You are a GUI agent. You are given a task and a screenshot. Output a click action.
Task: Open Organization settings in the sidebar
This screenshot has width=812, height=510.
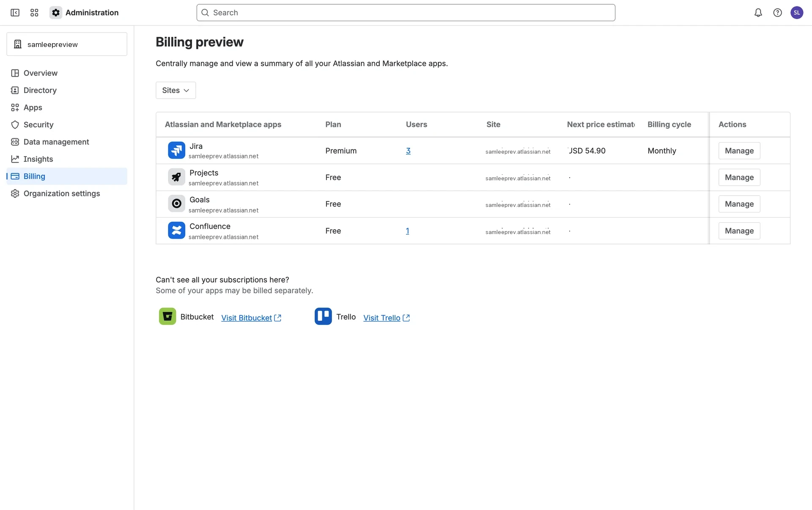[x=67, y=193]
